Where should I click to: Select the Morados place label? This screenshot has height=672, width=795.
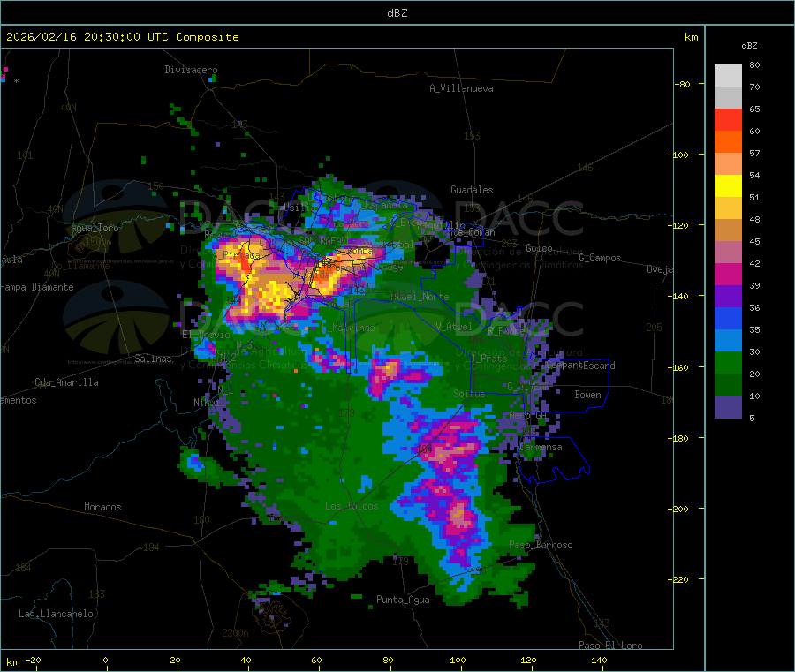point(102,507)
